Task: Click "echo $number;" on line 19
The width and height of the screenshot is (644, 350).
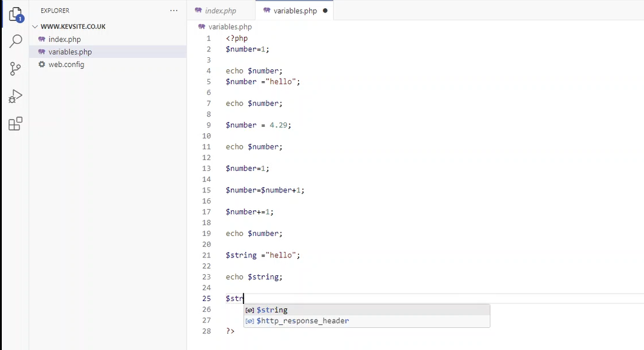Action: tap(254, 234)
